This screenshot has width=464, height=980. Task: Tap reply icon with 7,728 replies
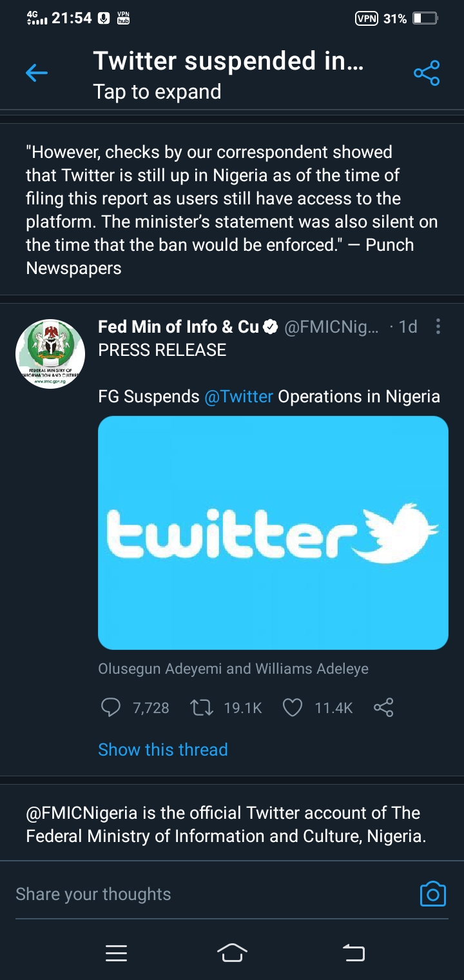111,708
